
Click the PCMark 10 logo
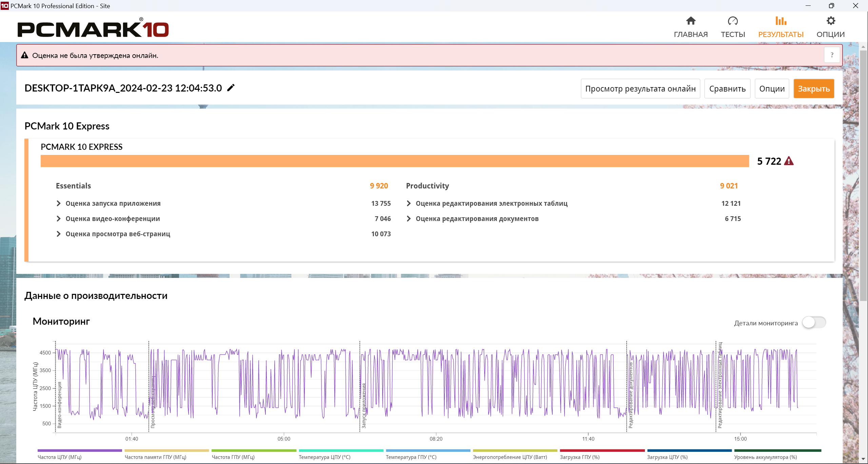point(93,27)
